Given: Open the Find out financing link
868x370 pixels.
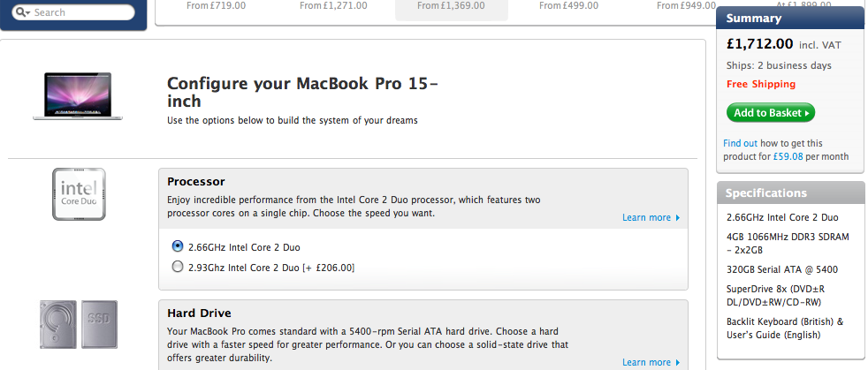Looking at the screenshot, I should pyautogui.click(x=740, y=143).
